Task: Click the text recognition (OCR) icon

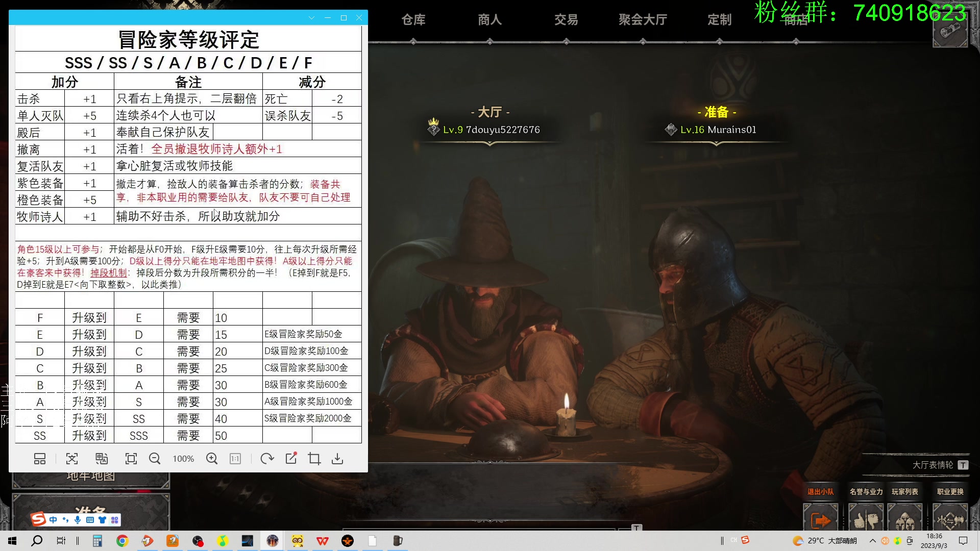Action: pos(72,459)
